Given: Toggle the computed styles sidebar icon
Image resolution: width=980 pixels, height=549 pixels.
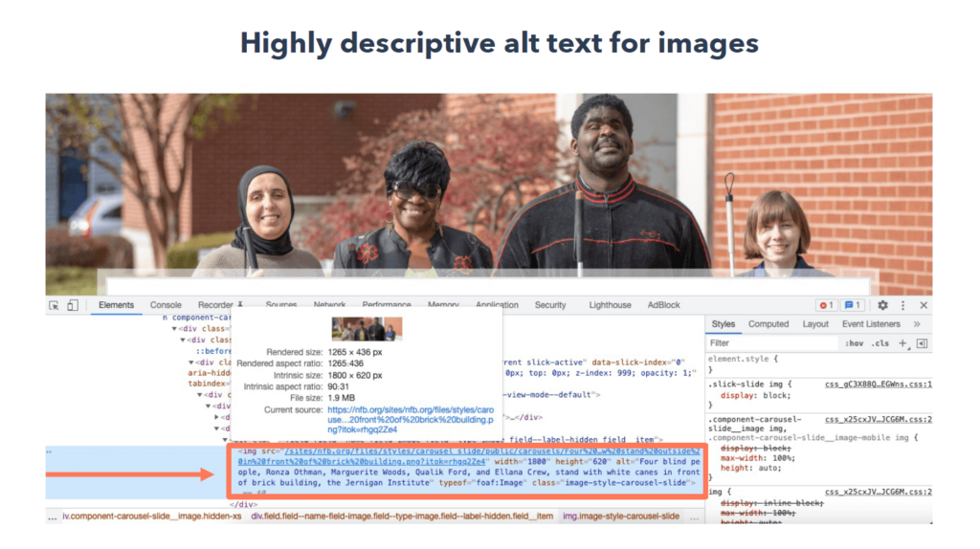Looking at the screenshot, I should (922, 343).
